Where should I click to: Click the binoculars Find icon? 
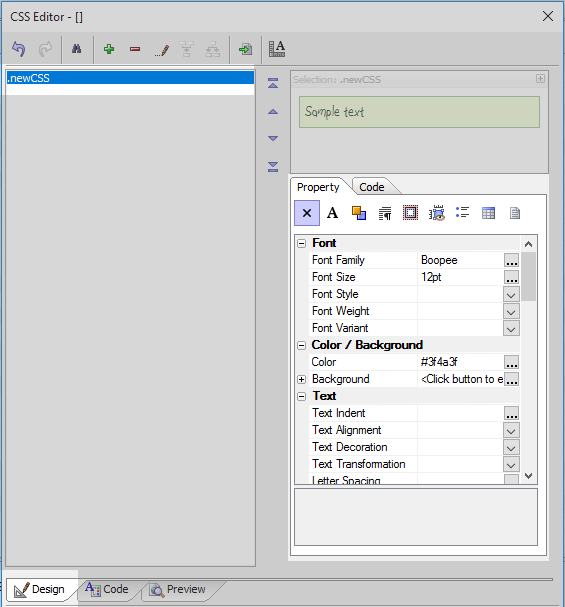pos(77,49)
